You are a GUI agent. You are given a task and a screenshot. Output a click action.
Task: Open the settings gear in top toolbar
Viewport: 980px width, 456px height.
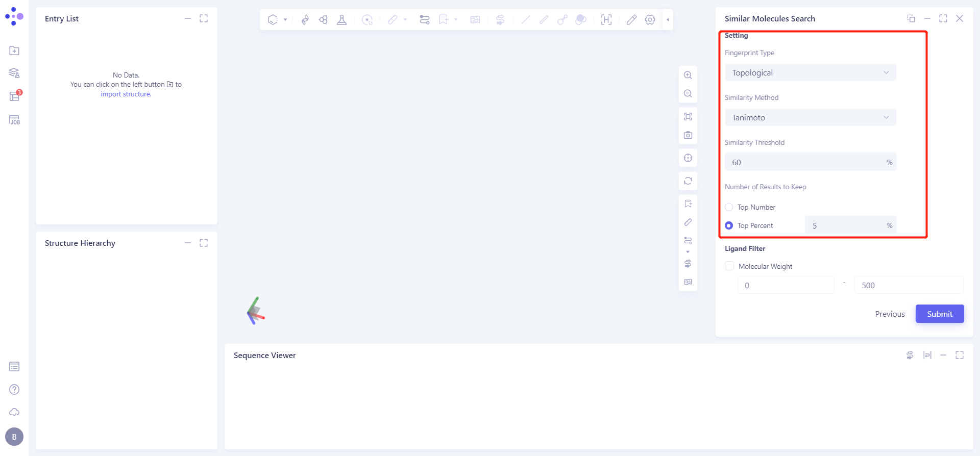coord(650,19)
